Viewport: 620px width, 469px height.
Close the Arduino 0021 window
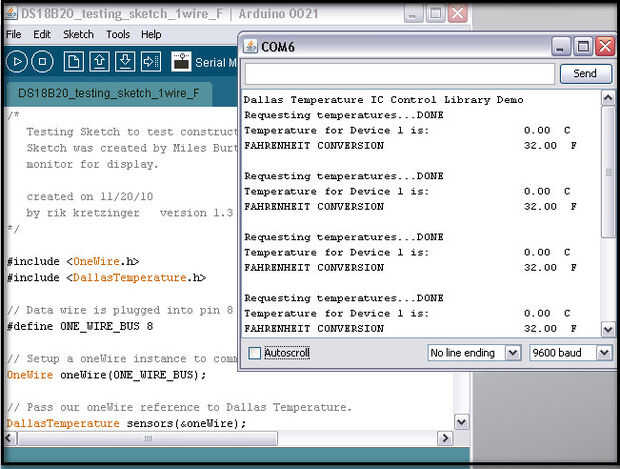(x=457, y=14)
